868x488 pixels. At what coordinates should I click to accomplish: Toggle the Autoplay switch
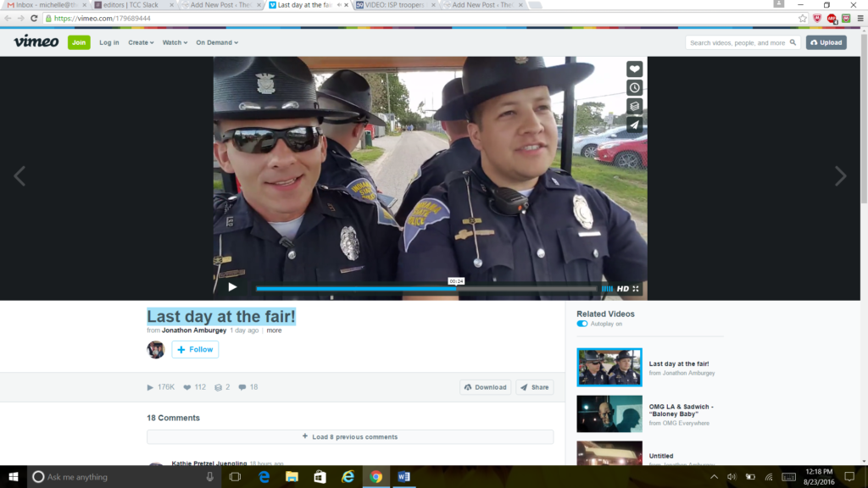point(582,324)
